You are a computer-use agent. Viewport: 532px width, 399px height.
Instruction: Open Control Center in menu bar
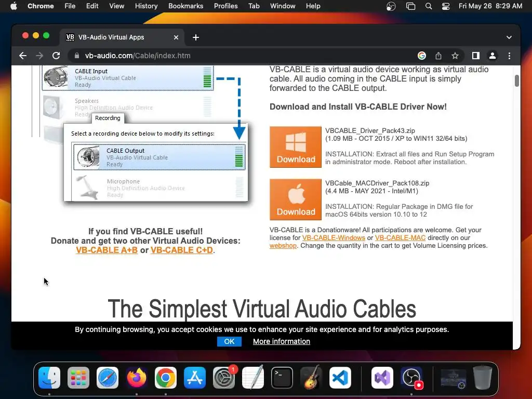(x=445, y=6)
